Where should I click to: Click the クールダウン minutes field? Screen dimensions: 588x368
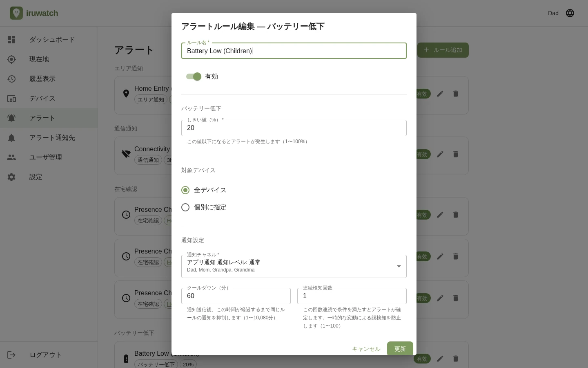click(236, 296)
